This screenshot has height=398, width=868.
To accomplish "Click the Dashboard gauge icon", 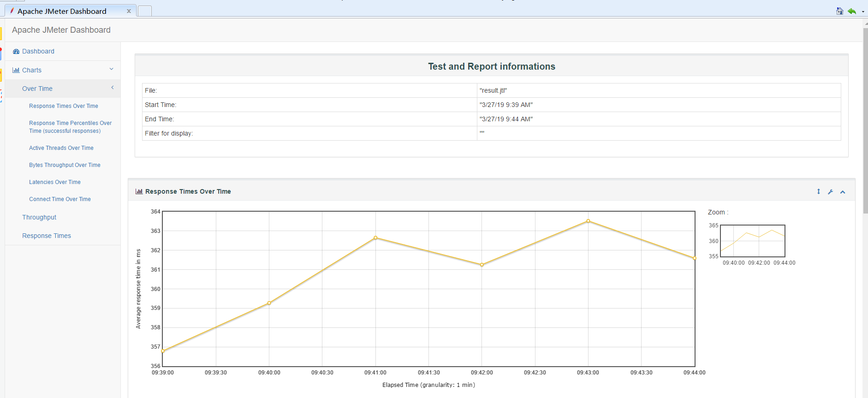I will [x=16, y=52].
